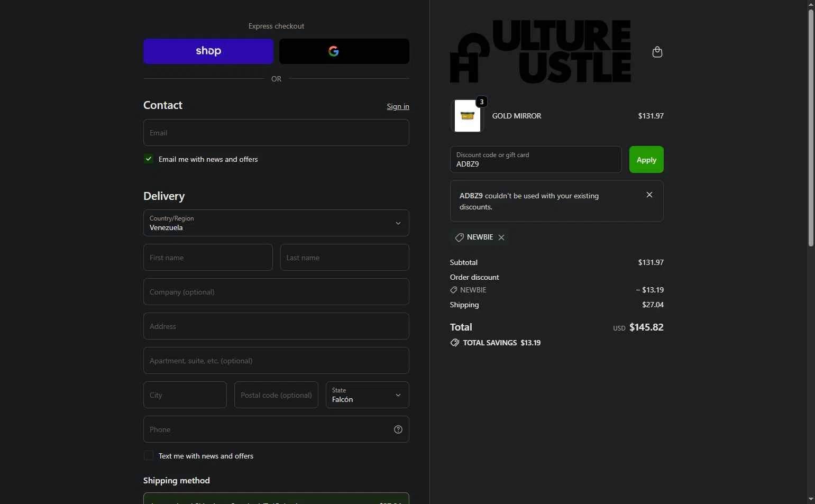The width and height of the screenshot is (815, 504).
Task: Focus the City field
Action: pyautogui.click(x=185, y=395)
